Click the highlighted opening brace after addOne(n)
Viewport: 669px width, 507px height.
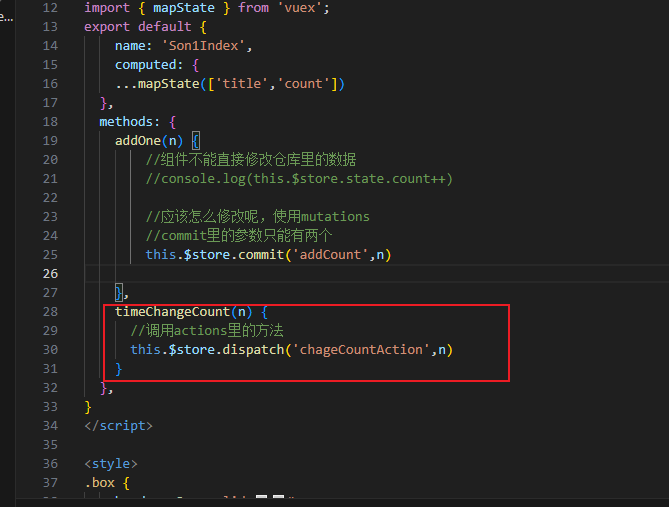click(196, 140)
